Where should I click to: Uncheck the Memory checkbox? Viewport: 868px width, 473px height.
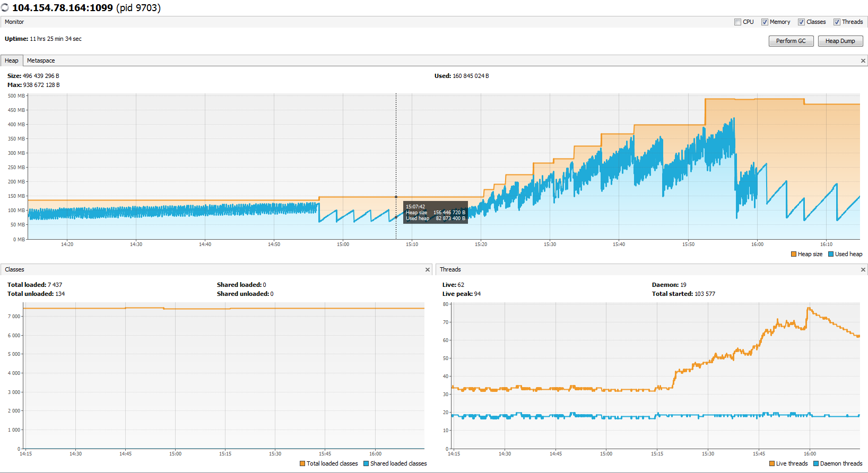click(765, 22)
